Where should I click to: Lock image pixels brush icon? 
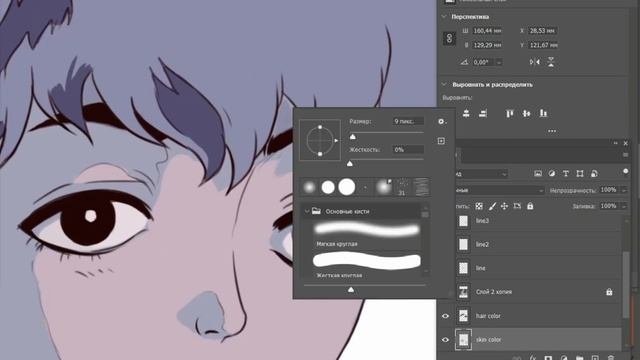(x=492, y=207)
